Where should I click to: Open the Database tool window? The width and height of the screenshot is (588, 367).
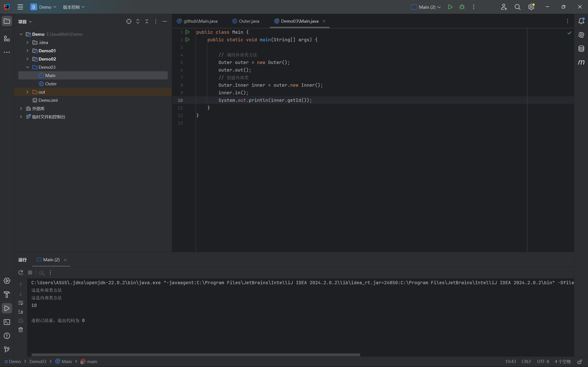(x=581, y=49)
